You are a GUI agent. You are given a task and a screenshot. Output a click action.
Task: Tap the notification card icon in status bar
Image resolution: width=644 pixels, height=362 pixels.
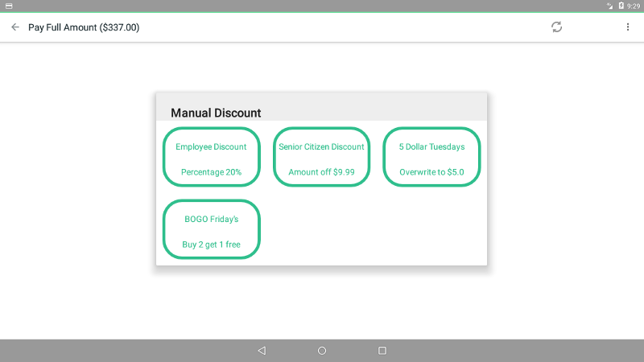[x=9, y=6]
